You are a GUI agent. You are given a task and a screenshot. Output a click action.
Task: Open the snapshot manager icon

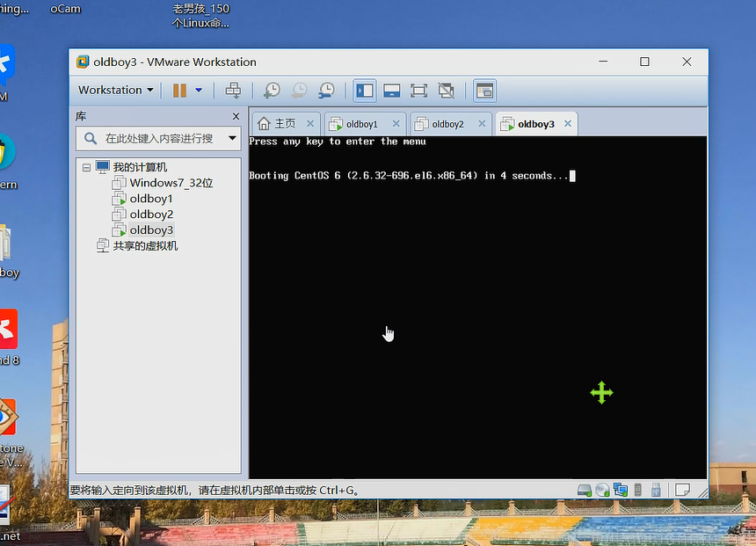click(326, 91)
